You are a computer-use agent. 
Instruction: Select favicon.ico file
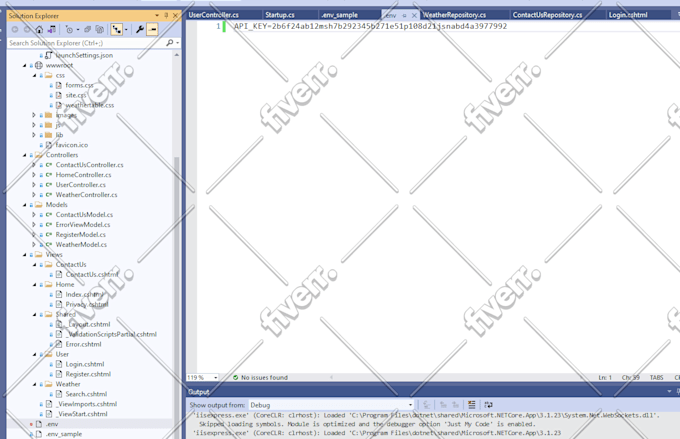coord(72,145)
